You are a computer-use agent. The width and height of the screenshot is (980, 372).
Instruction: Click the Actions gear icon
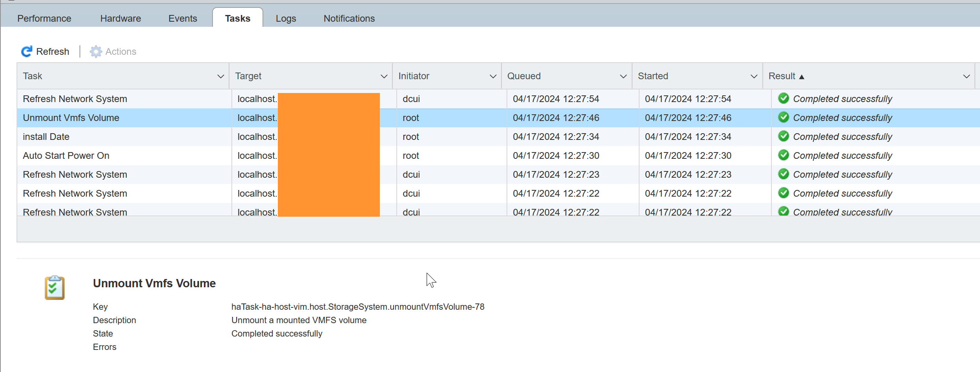[x=96, y=52]
